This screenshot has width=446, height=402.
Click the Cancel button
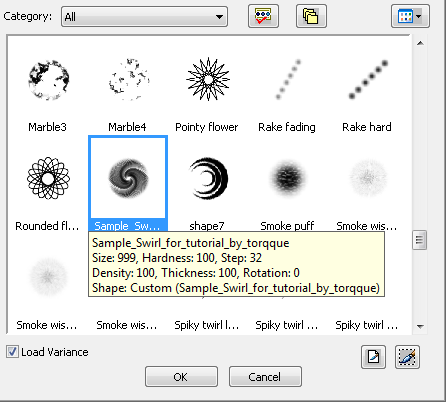tap(265, 377)
